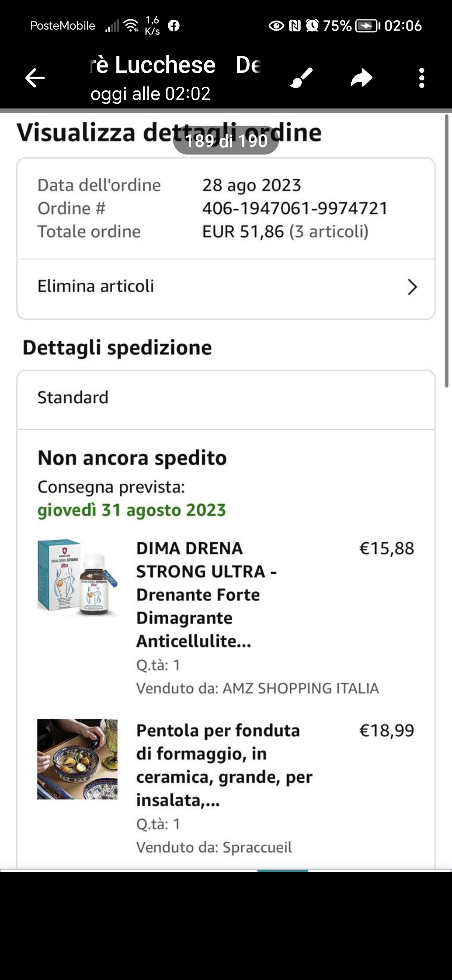Image resolution: width=452 pixels, height=980 pixels.
Task: Tap the share forward arrow icon
Action: (362, 78)
